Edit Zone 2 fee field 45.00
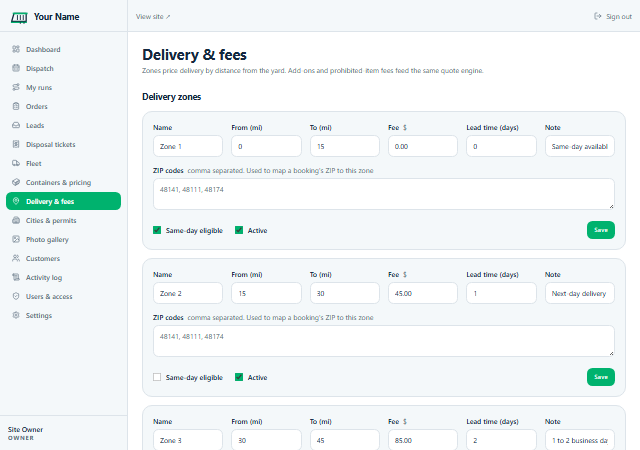This screenshot has height=450, width=640. (423, 293)
